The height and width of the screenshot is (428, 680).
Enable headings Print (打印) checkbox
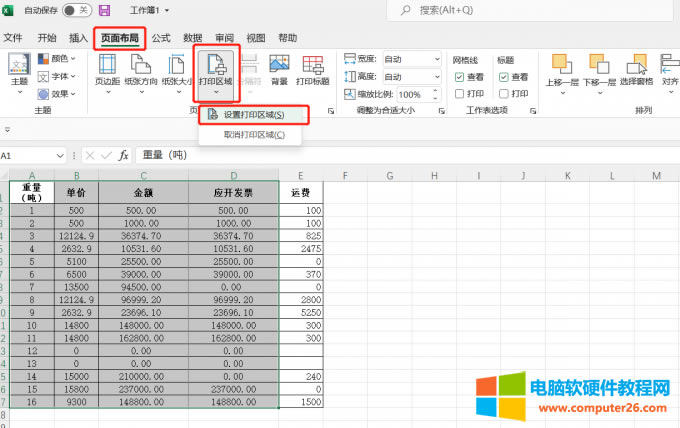pos(504,94)
